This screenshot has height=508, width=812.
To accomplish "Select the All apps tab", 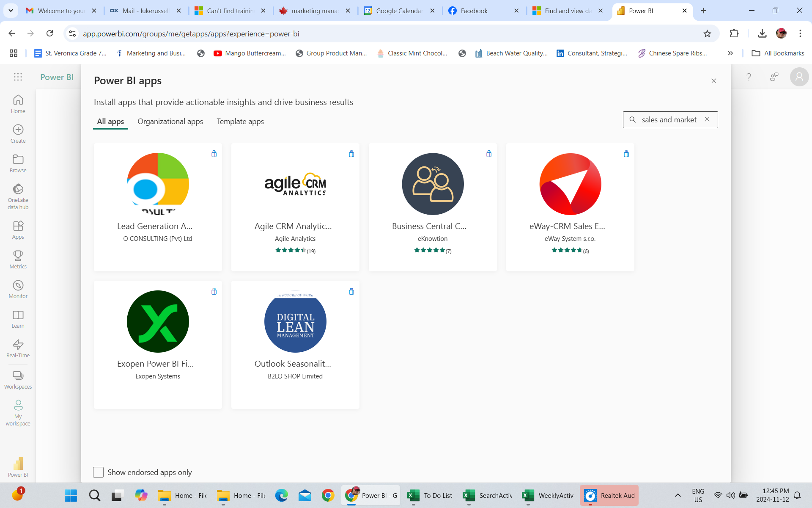I will 110,121.
